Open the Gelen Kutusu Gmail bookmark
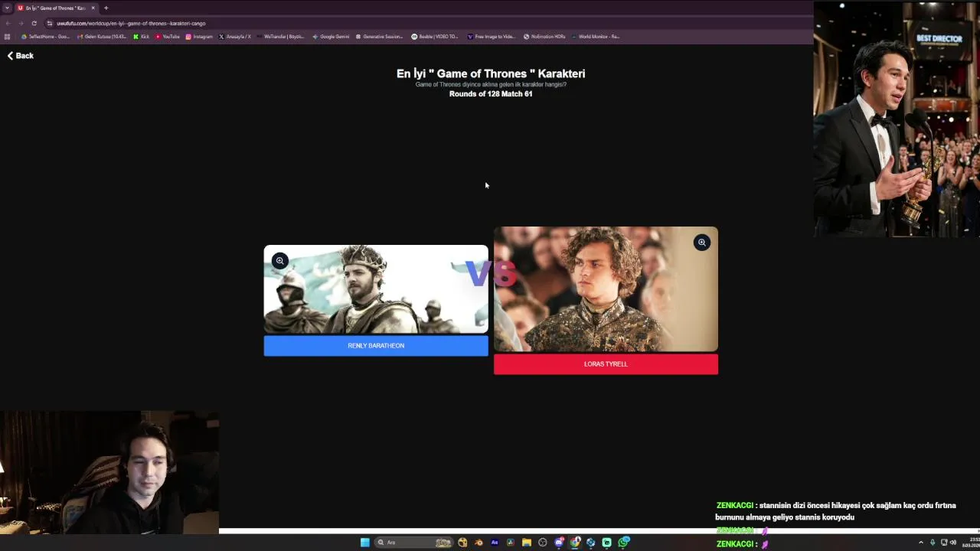Screen dimensions: 980x551 pos(102,37)
